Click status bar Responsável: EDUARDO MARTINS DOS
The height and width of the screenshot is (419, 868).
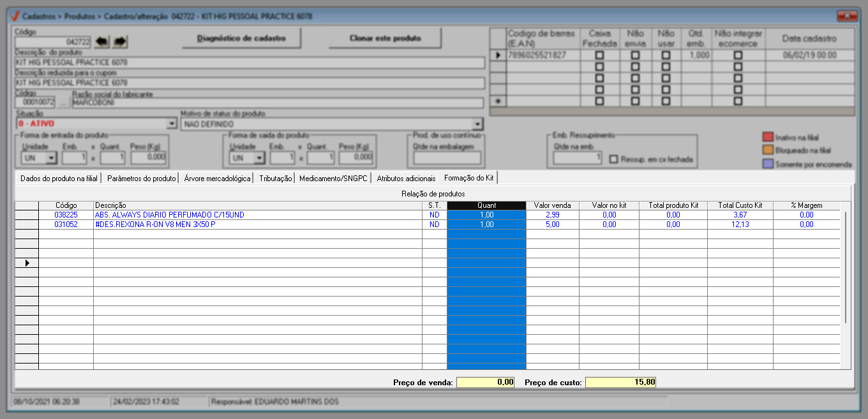[x=437, y=402]
